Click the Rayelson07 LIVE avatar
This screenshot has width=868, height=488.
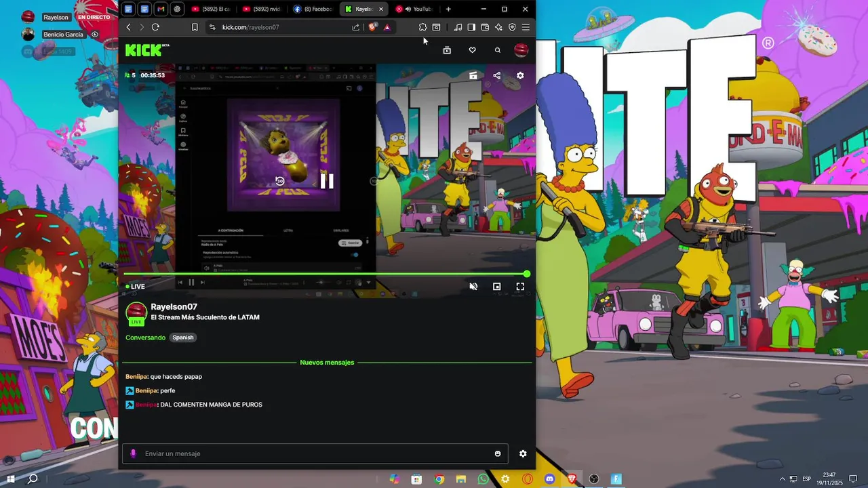coord(136,313)
